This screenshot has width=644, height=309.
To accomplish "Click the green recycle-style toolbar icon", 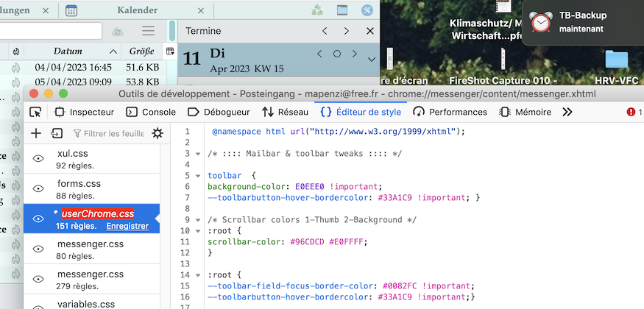I will 317,10.
